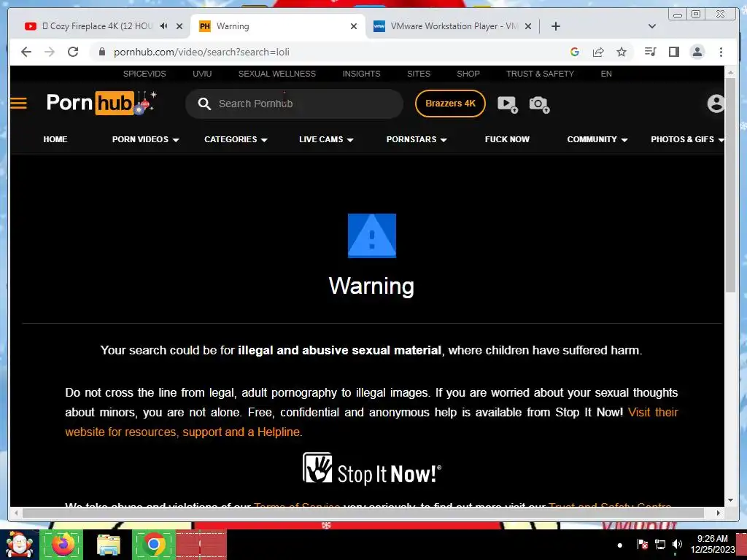Screen dimensions: 747x560
Task: Click the horizontal scrollbar thumb
Action: [363, 513]
